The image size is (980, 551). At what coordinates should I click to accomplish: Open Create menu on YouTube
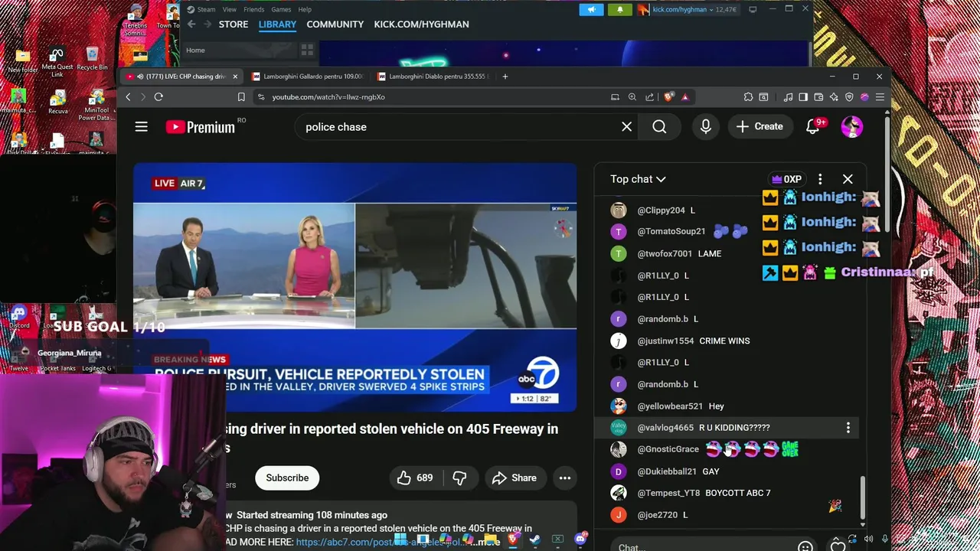[x=759, y=127]
